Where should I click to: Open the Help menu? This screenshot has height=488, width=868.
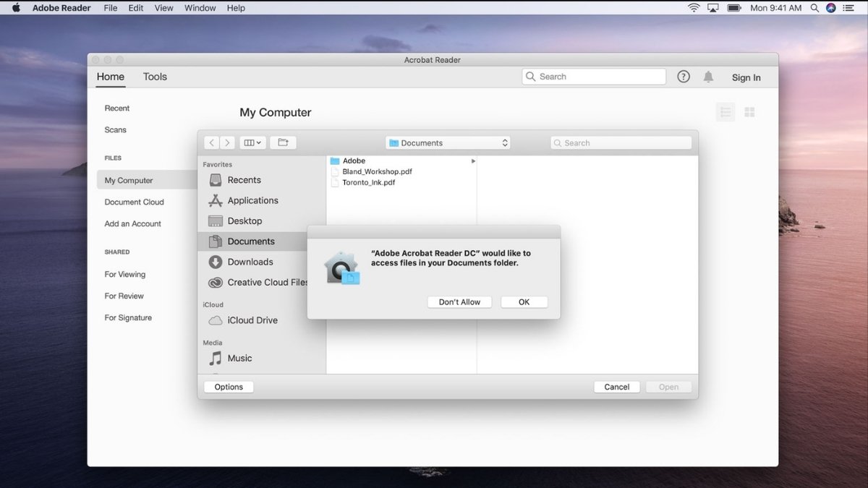pos(236,8)
